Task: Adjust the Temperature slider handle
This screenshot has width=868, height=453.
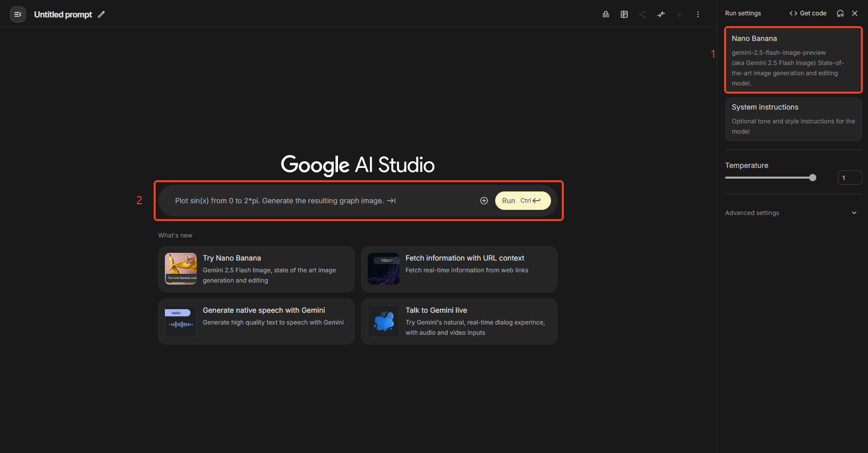Action: (813, 178)
